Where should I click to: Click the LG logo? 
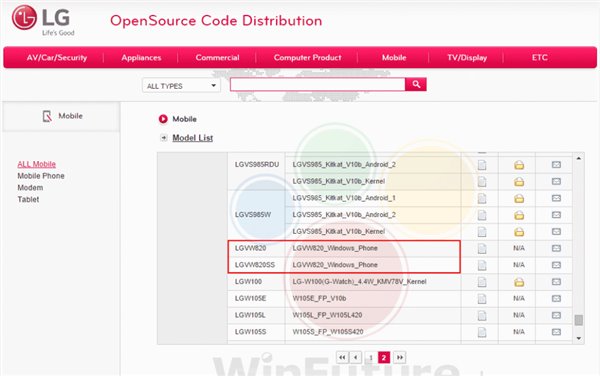pos(42,20)
